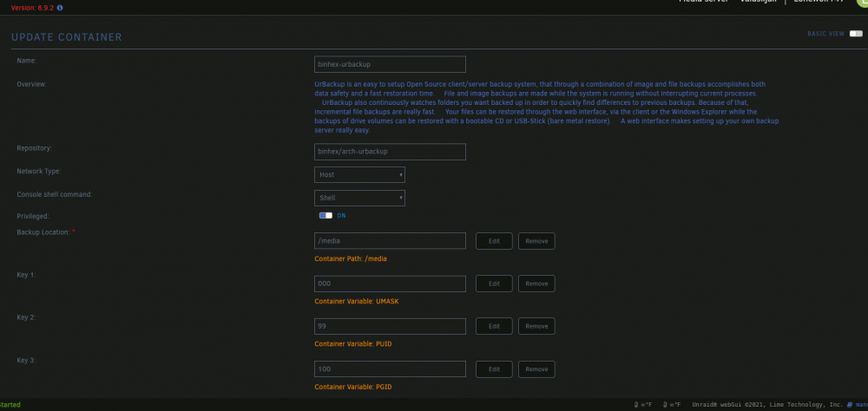The width and height of the screenshot is (868, 411).
Task: Click the Network Type label
Action: tap(39, 172)
